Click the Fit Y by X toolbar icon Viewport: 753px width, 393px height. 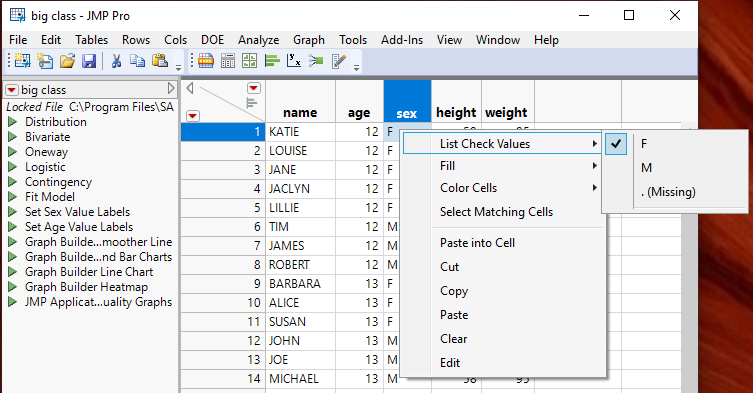coord(294,61)
